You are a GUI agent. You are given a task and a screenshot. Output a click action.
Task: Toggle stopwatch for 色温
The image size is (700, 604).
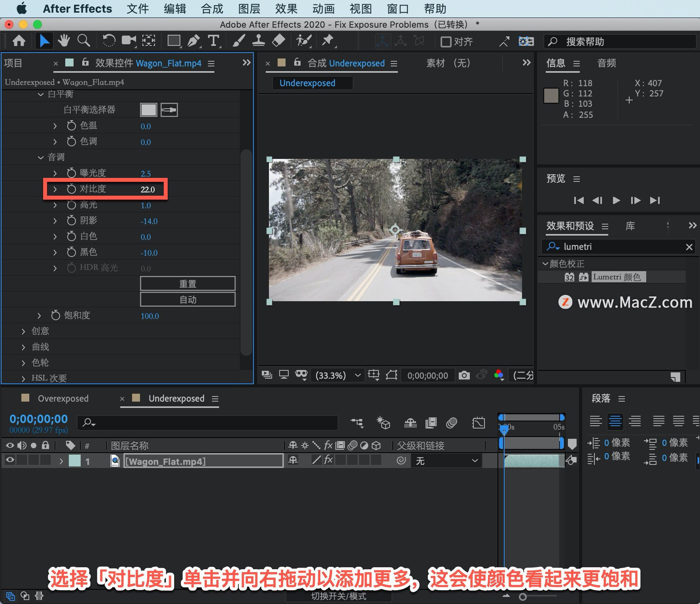coord(71,126)
